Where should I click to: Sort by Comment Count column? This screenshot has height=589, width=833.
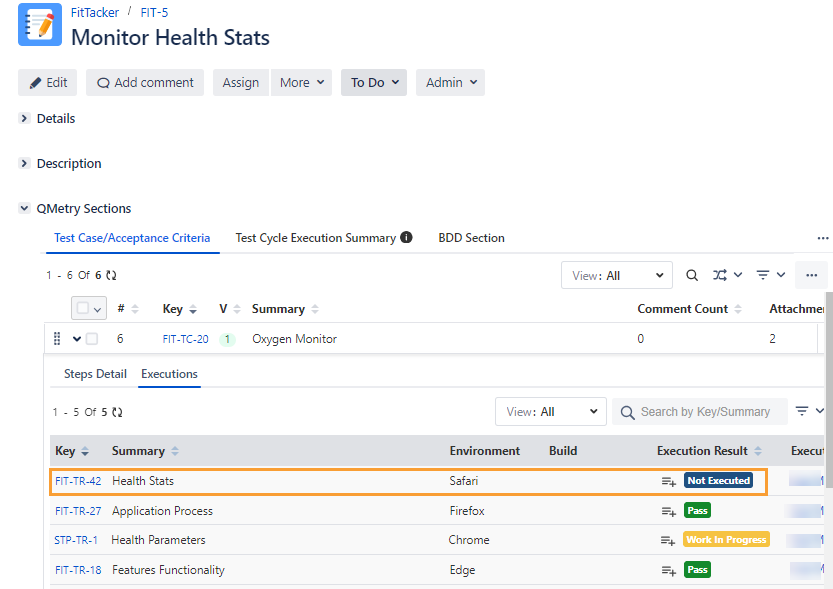(738, 309)
